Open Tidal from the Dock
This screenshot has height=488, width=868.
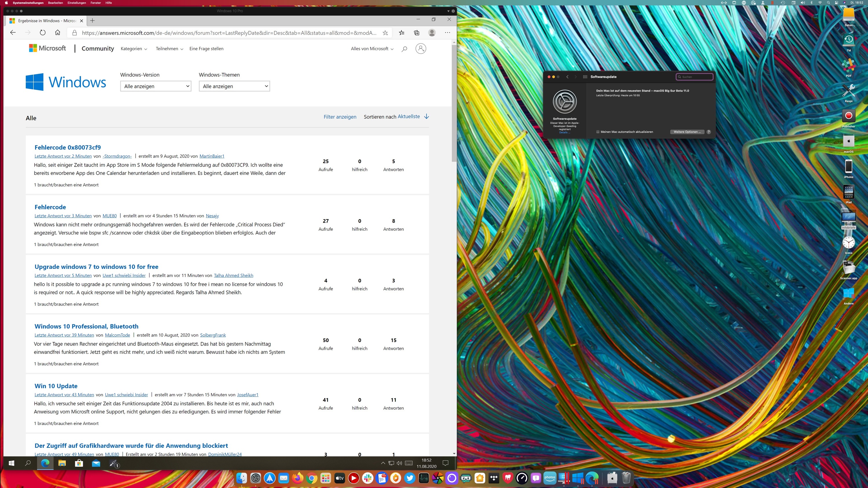[x=494, y=478]
